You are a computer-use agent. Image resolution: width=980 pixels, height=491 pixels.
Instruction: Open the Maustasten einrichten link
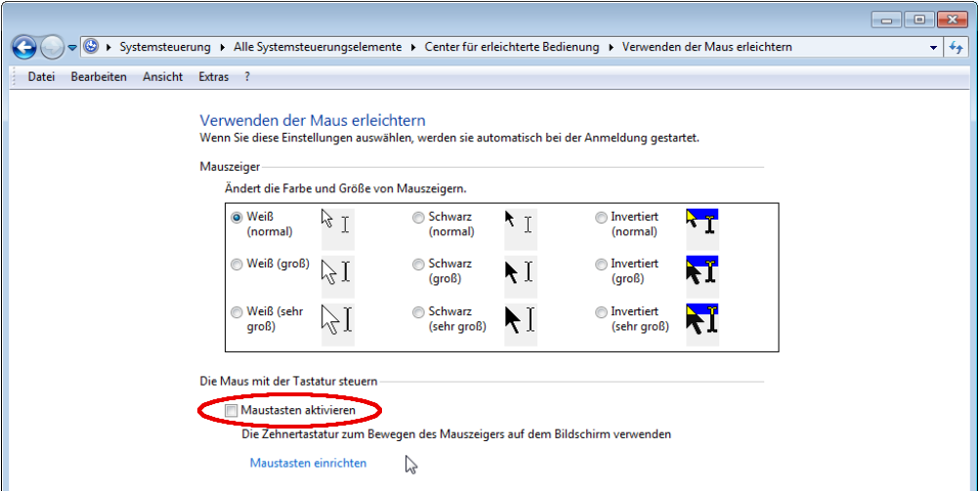(308, 463)
